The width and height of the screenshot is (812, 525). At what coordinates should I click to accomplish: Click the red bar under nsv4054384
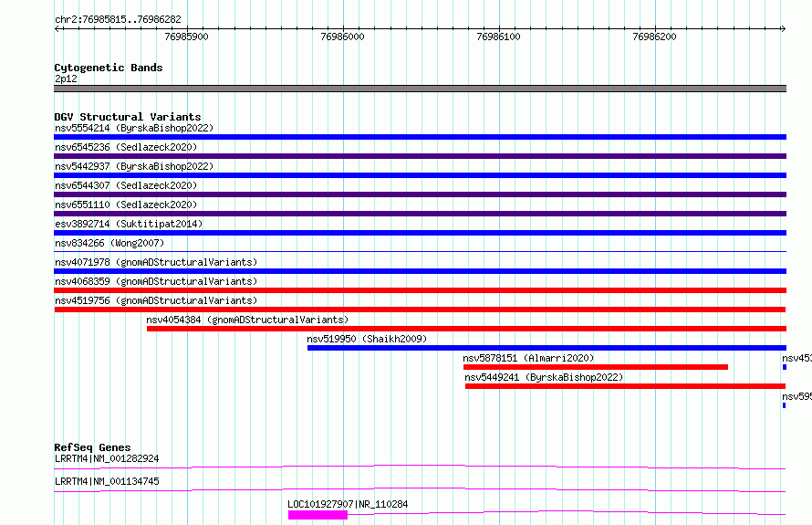[466, 329]
